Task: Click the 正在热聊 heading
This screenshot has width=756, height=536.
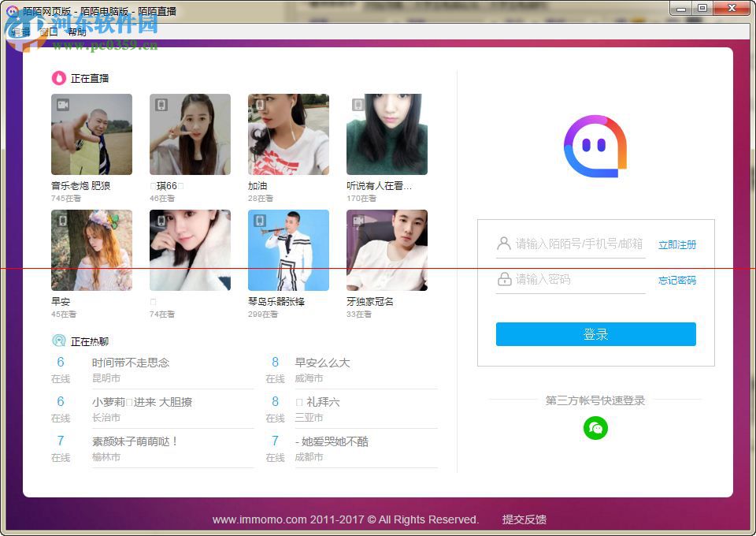Action: (x=90, y=341)
